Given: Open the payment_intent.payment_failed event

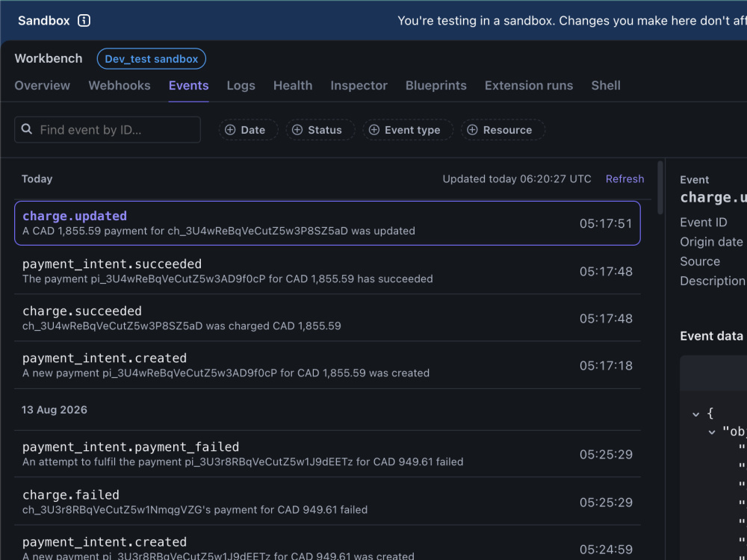Looking at the screenshot, I should (x=327, y=454).
